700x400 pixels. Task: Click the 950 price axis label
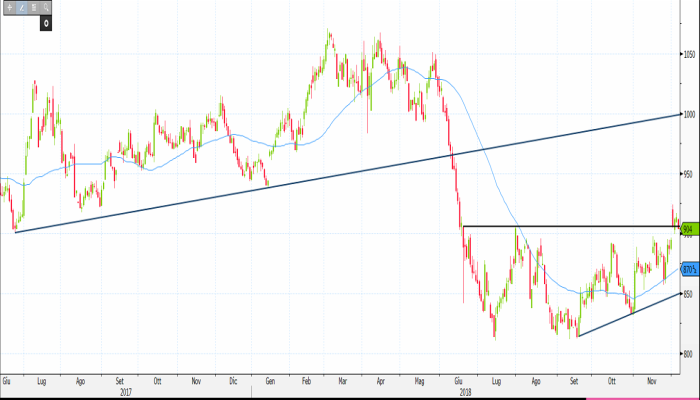pyautogui.click(x=688, y=173)
